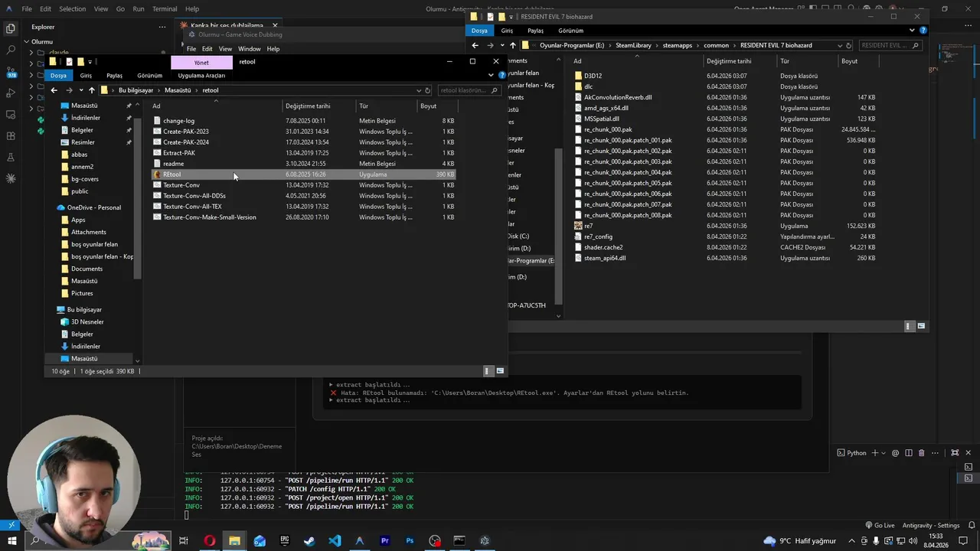Refresh the retool folder address bar
This screenshot has height=551, width=980.
[427, 90]
